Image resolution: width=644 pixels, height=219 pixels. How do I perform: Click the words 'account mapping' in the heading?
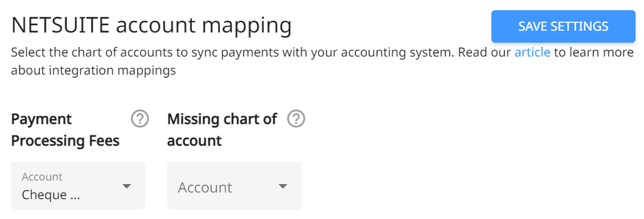click(204, 26)
